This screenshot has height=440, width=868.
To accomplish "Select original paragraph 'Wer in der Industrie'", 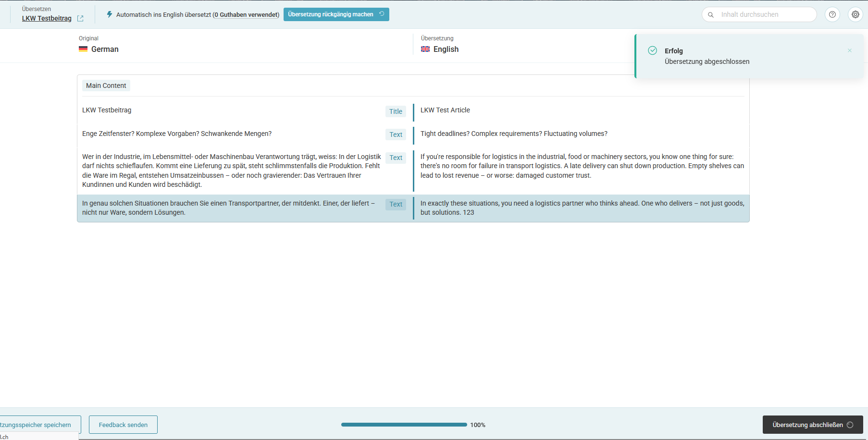I will pyautogui.click(x=232, y=171).
